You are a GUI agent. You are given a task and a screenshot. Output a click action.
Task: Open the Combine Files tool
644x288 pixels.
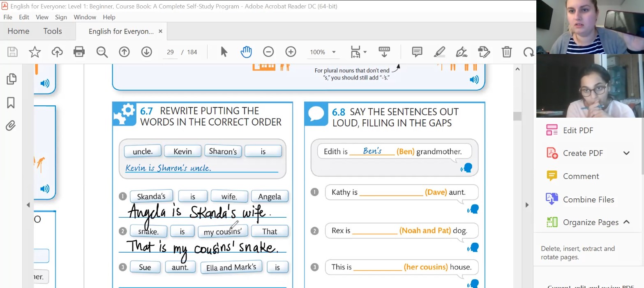click(x=588, y=200)
